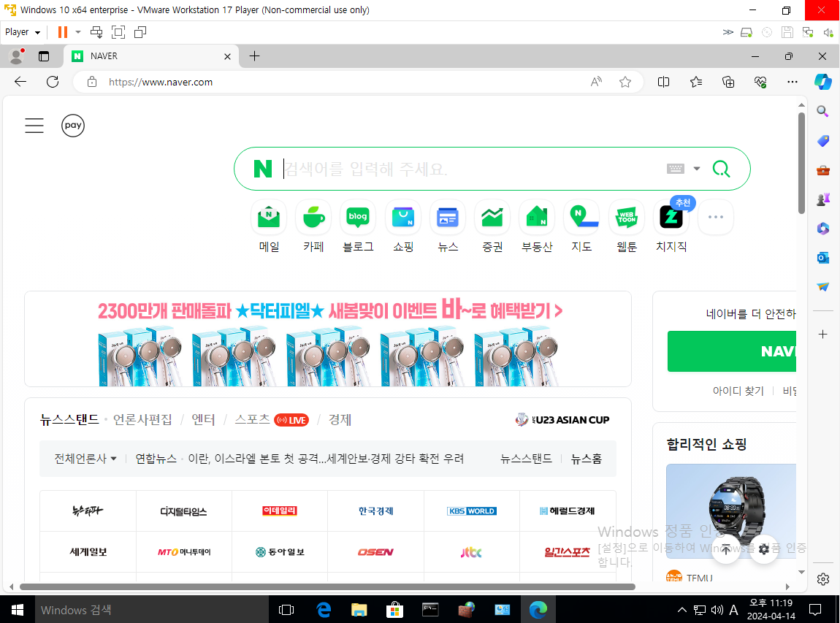Click 뉴스스탠드 link beside 뉴스홈
The image size is (840, 623).
click(526, 459)
